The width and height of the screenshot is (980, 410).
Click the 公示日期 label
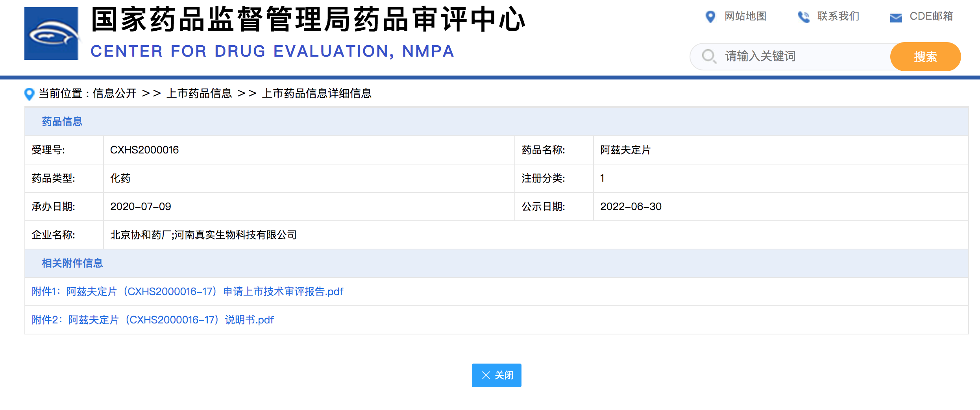pos(543,207)
